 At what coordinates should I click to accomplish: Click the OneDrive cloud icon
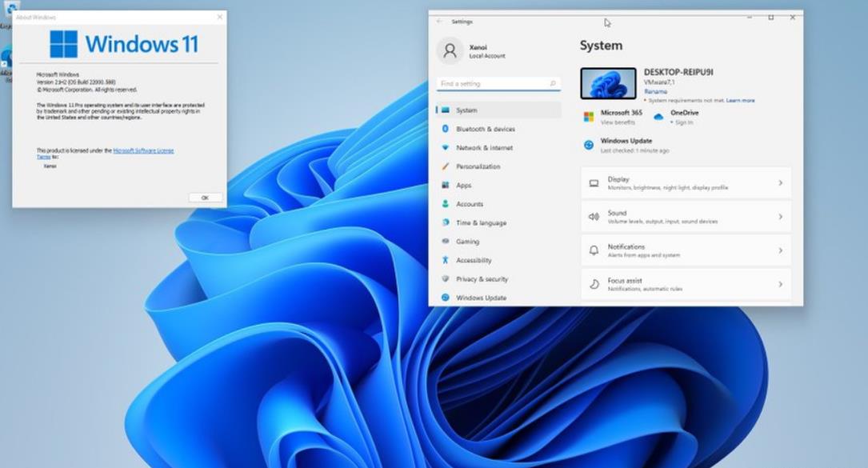click(658, 117)
